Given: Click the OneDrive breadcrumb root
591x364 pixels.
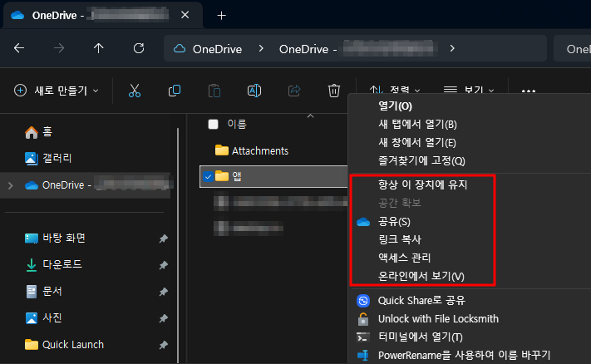Looking at the screenshot, I should [x=217, y=49].
